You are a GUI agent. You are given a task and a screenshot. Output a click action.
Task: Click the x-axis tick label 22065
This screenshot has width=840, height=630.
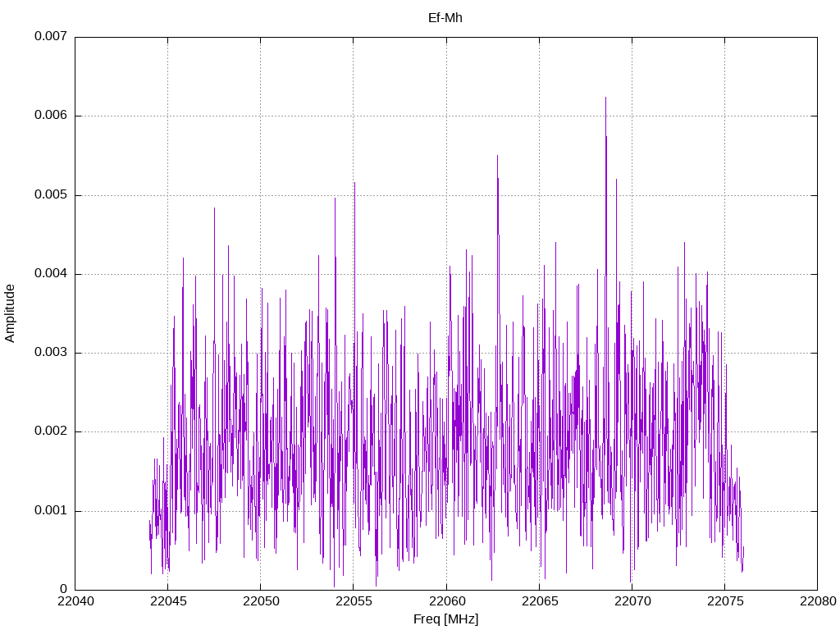(540, 601)
